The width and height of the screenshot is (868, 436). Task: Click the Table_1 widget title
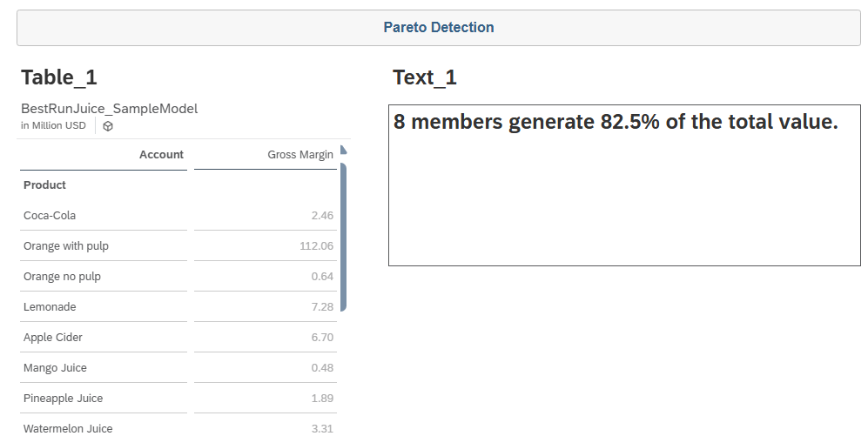coord(59,77)
